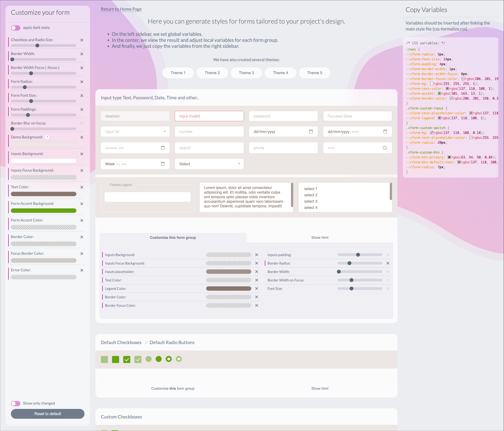
Task: Reset the Checkbox and Radio Size setting
Action: pyautogui.click(x=82, y=40)
